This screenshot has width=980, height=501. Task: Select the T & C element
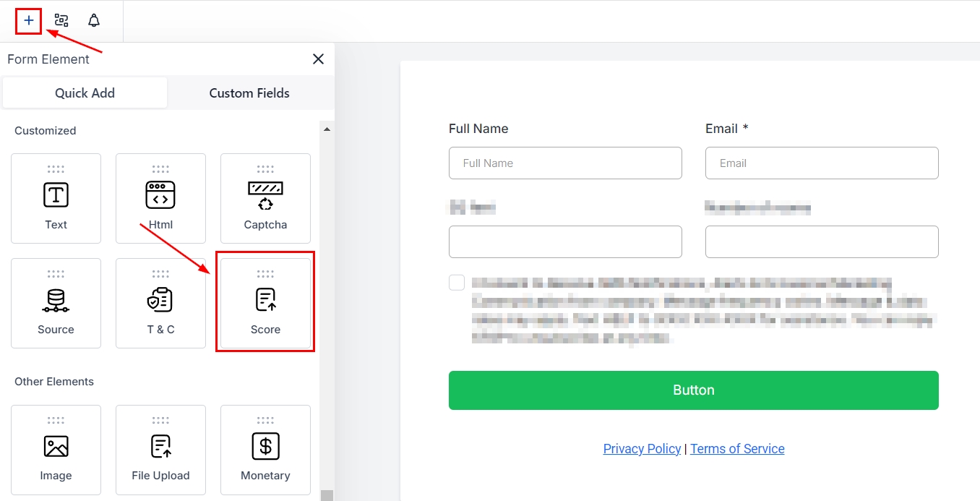tap(160, 303)
